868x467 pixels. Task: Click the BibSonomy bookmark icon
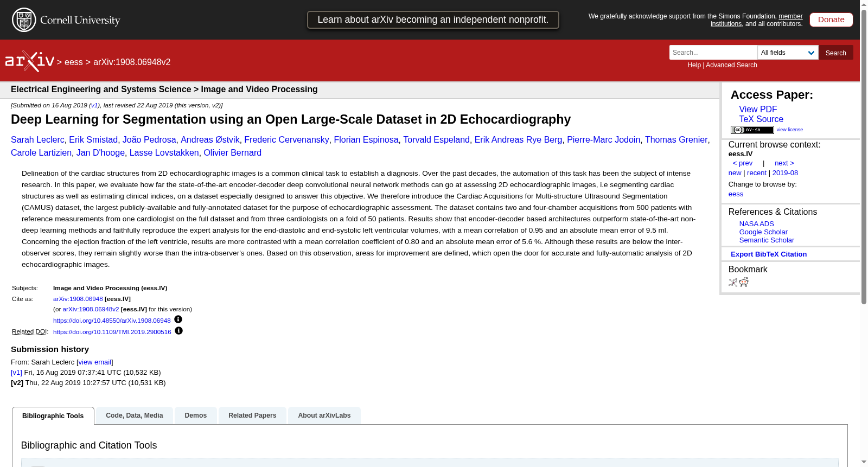click(733, 282)
